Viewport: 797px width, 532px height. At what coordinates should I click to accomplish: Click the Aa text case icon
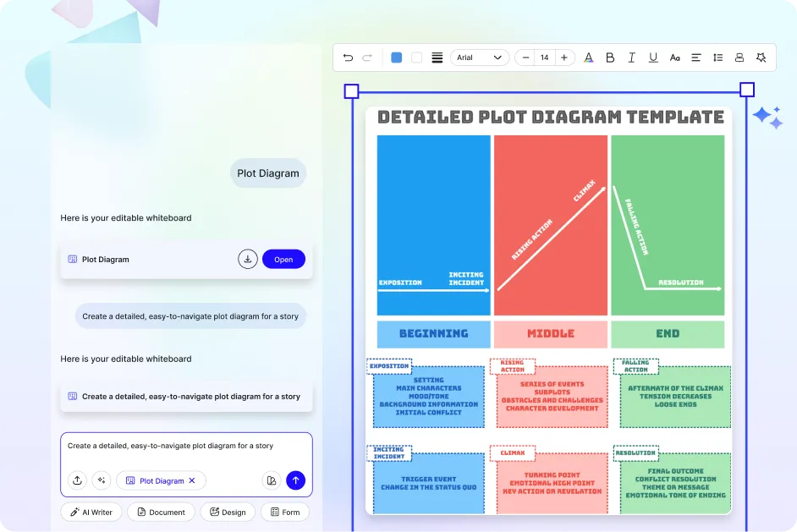pyautogui.click(x=674, y=58)
